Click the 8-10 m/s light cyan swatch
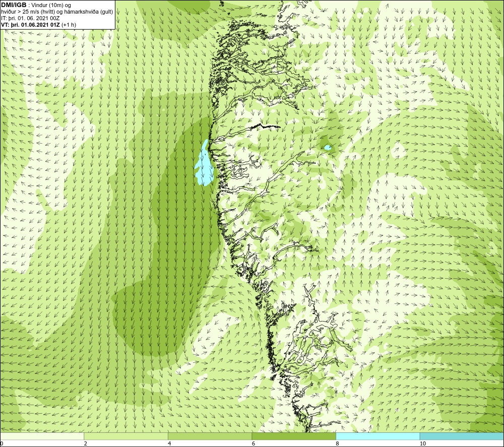The height and width of the screenshot is (447, 504). (377, 436)
